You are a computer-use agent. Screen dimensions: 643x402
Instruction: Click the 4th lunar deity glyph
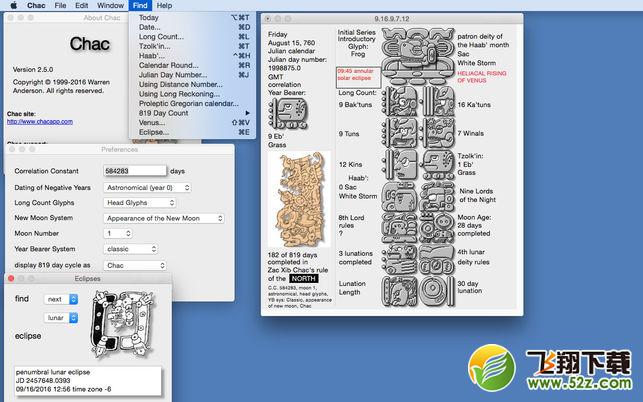(437, 259)
